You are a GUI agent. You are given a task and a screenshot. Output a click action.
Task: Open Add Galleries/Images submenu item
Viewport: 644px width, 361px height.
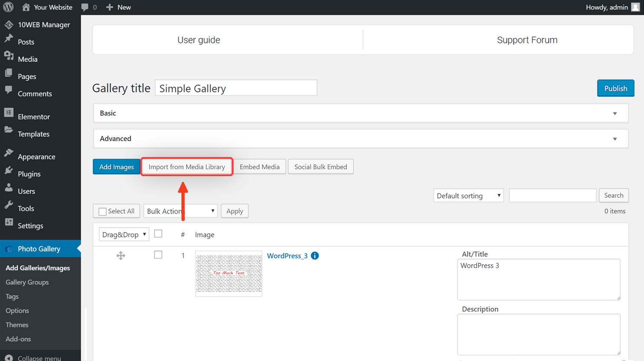(x=38, y=268)
